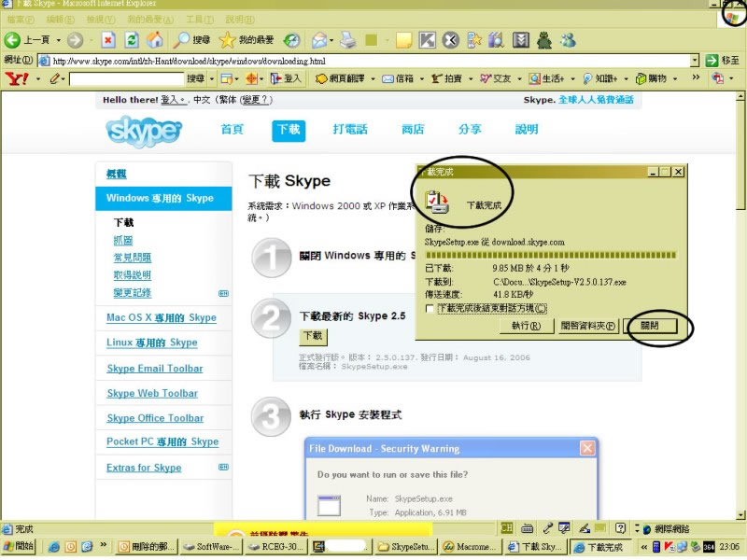Go to the 首頁 tab on Skype page
This screenshot has height=560, width=747.
(232, 130)
